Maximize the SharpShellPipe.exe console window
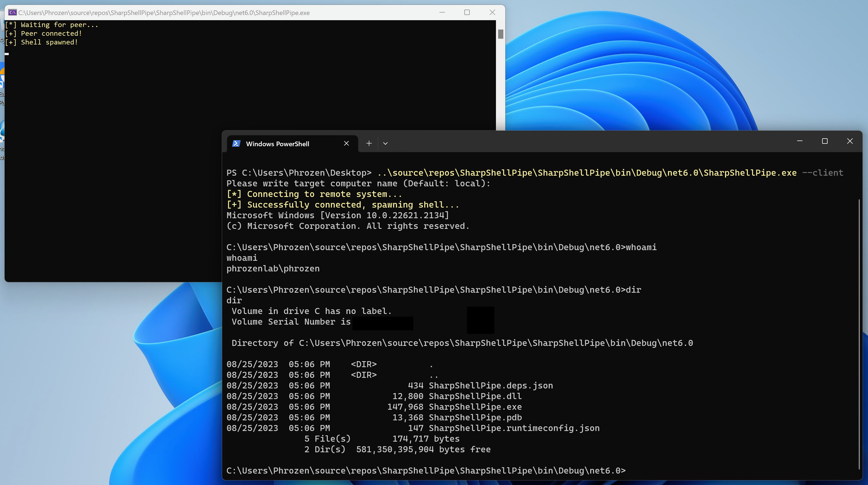Viewport: 868px width, 485px height. click(467, 13)
